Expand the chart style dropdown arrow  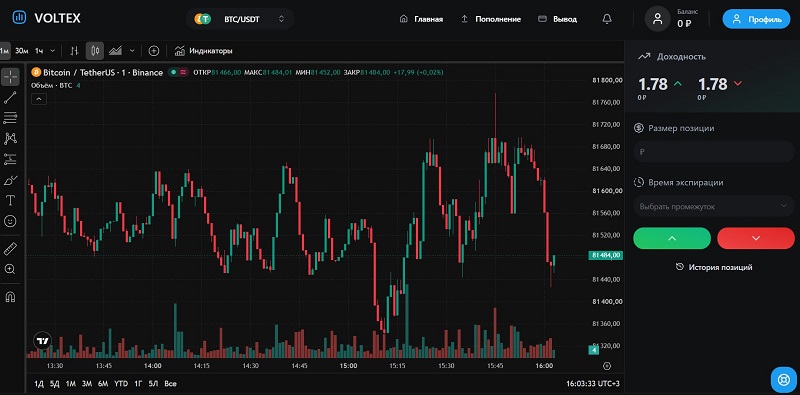(132, 51)
